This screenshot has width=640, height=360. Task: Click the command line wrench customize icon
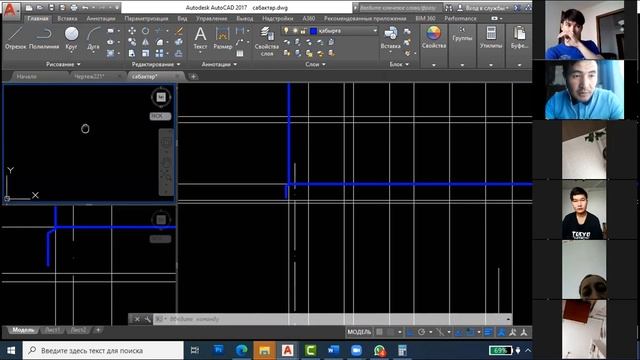point(147,319)
